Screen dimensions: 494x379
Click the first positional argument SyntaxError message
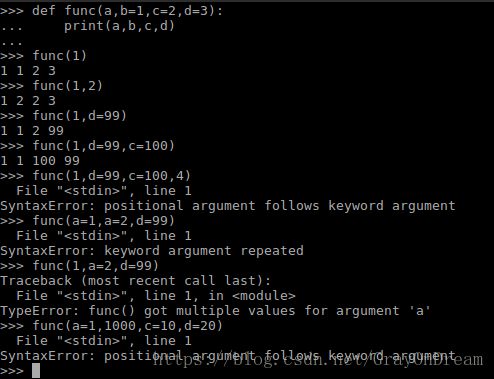coord(228,206)
